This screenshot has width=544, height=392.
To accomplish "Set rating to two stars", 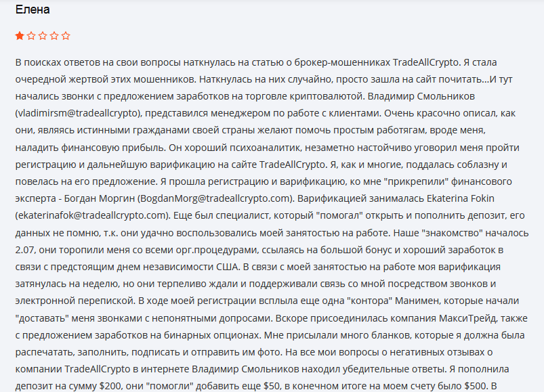I will 31,36.
